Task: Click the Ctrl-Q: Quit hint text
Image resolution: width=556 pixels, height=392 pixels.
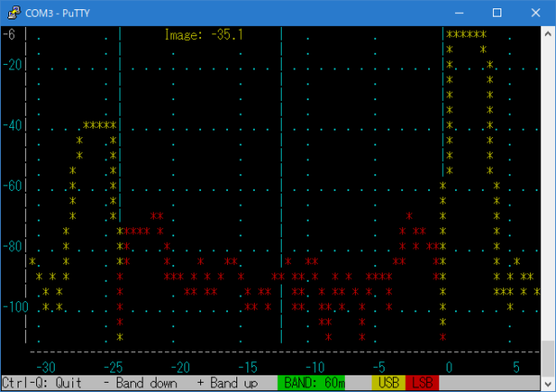Action: [43, 383]
